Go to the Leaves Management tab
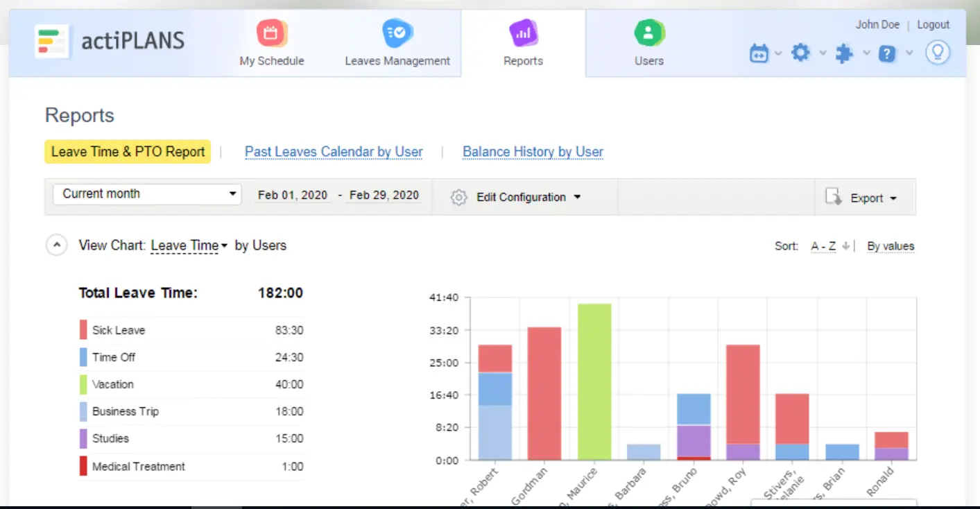Screen dimensions: 980x509 click(397, 43)
